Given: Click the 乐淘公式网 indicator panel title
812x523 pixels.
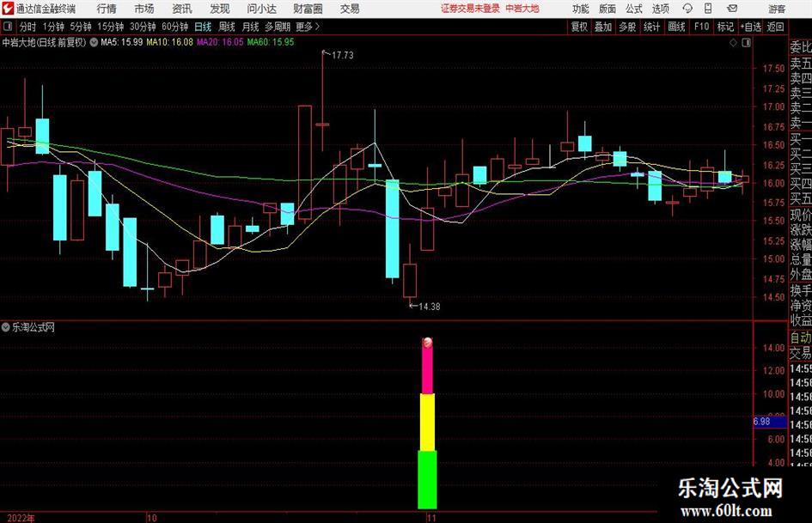Looking at the screenshot, I should click(x=34, y=327).
